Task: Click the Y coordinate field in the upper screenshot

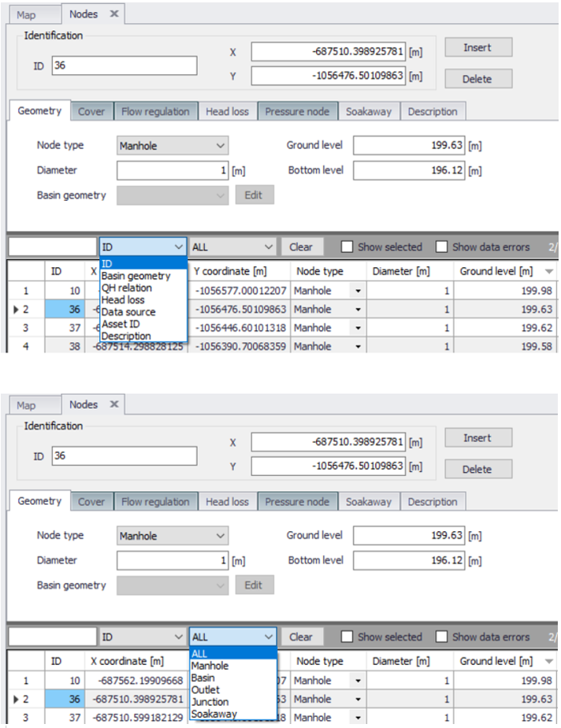Action: click(x=328, y=76)
